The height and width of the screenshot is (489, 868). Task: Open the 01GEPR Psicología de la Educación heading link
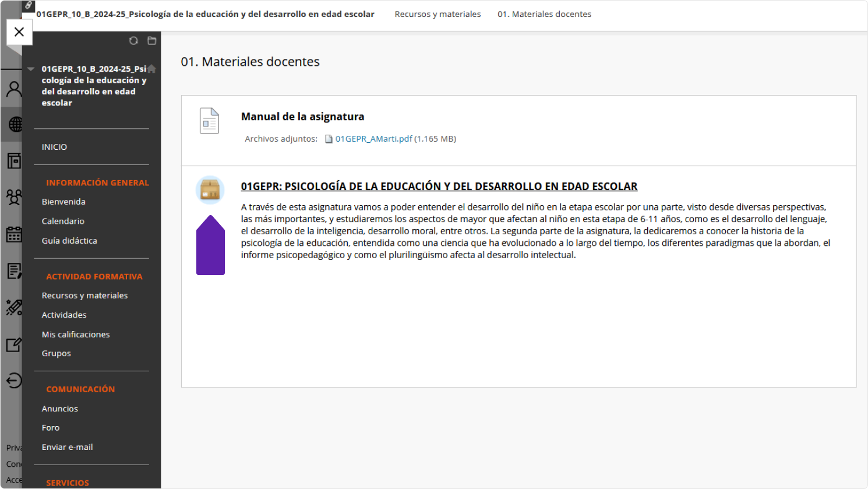(x=439, y=187)
